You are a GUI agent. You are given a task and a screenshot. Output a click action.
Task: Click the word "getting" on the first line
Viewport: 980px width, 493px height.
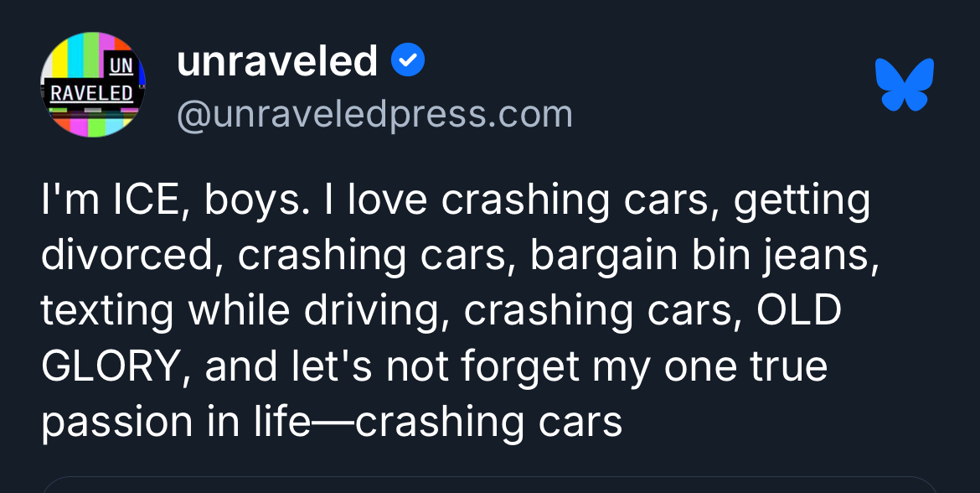pyautogui.click(x=802, y=200)
